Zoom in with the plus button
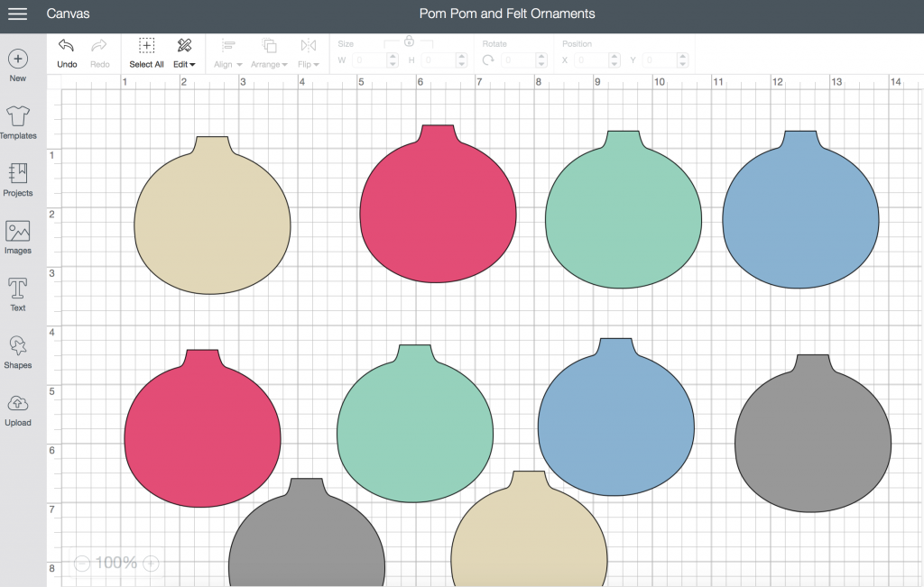Image resolution: width=924 pixels, height=587 pixels. coord(152,564)
